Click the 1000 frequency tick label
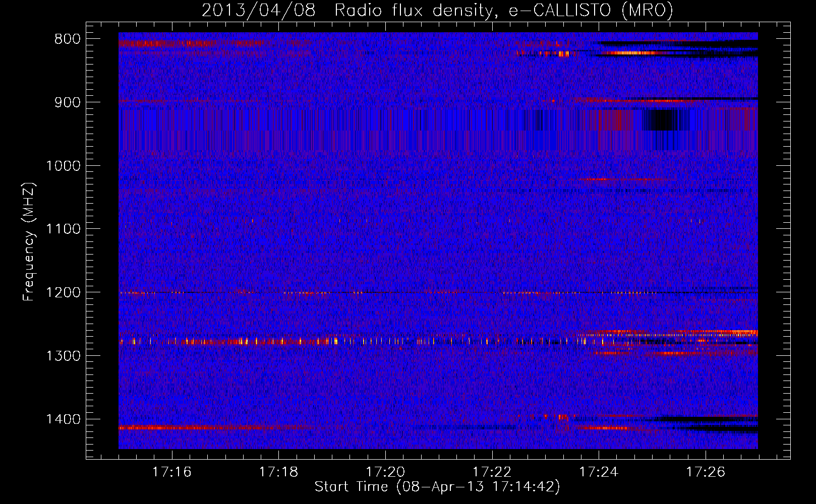The width and height of the screenshot is (816, 504). [63, 166]
